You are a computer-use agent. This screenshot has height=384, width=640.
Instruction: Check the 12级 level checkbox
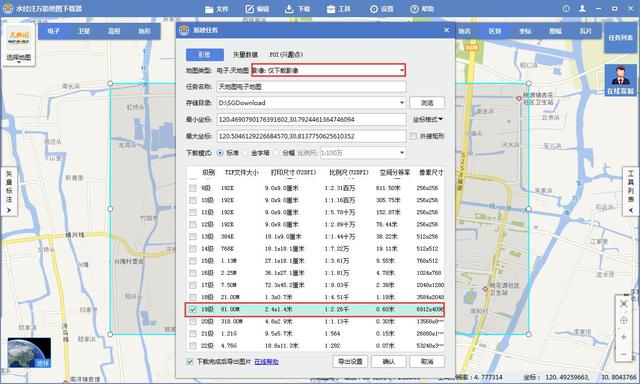pos(193,224)
